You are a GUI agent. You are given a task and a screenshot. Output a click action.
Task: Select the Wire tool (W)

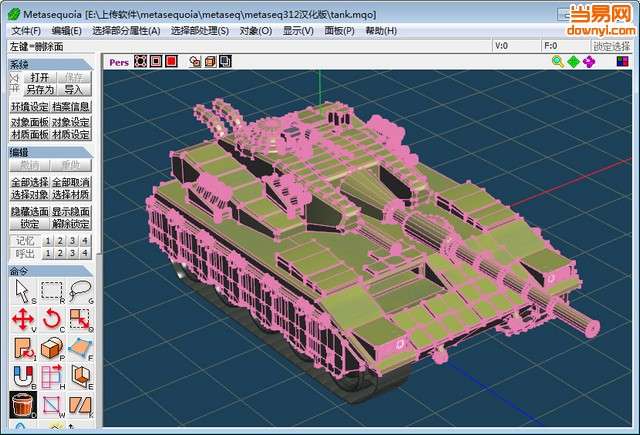point(51,405)
